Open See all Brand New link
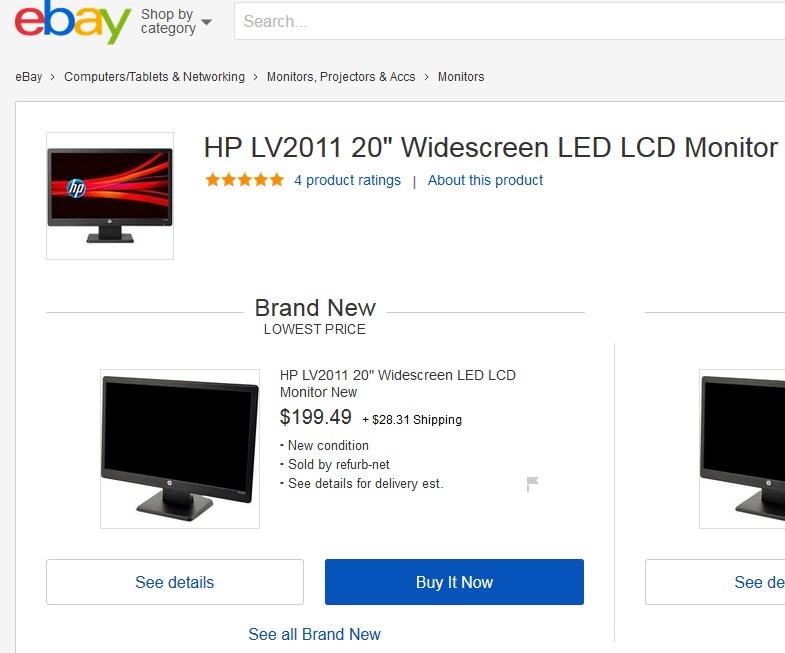Image resolution: width=785 pixels, height=653 pixels. click(314, 634)
